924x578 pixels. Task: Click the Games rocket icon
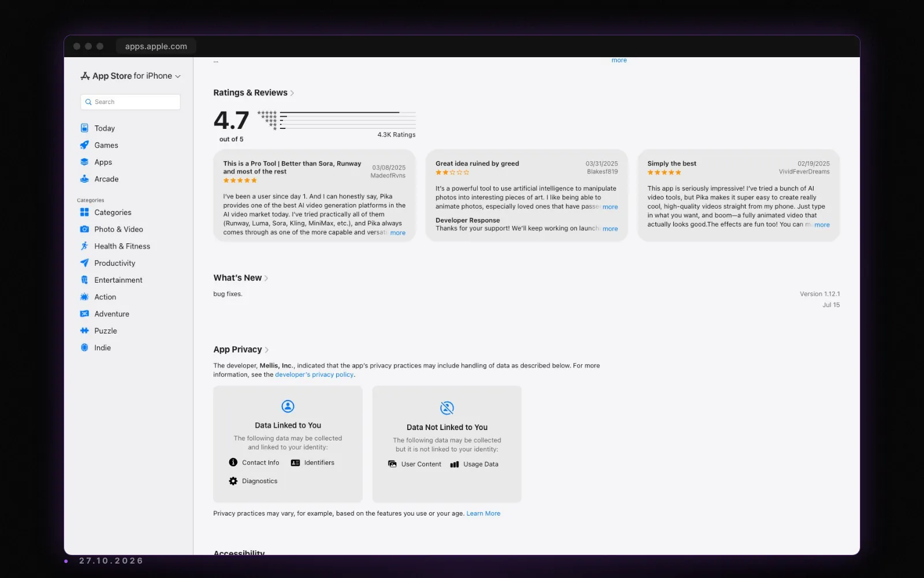tap(84, 145)
